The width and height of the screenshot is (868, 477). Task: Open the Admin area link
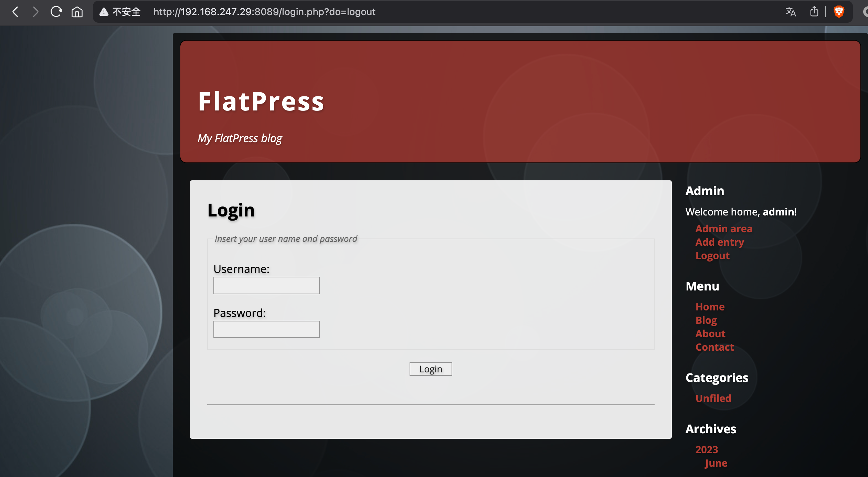pyautogui.click(x=724, y=229)
